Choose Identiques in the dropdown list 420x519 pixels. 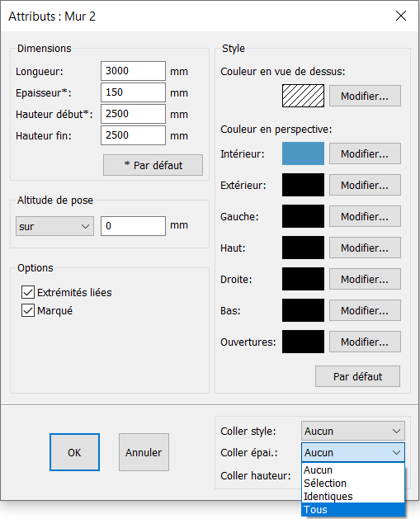click(x=353, y=497)
